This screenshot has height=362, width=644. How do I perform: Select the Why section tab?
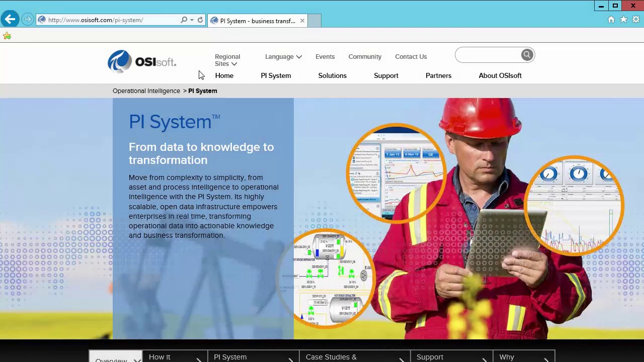point(524,356)
